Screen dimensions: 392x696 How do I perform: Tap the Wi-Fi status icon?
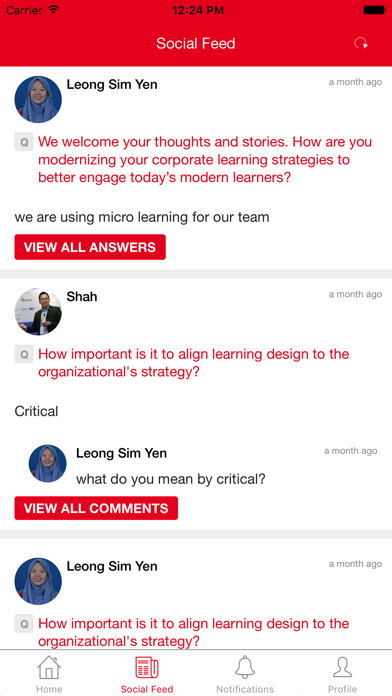coord(54,10)
